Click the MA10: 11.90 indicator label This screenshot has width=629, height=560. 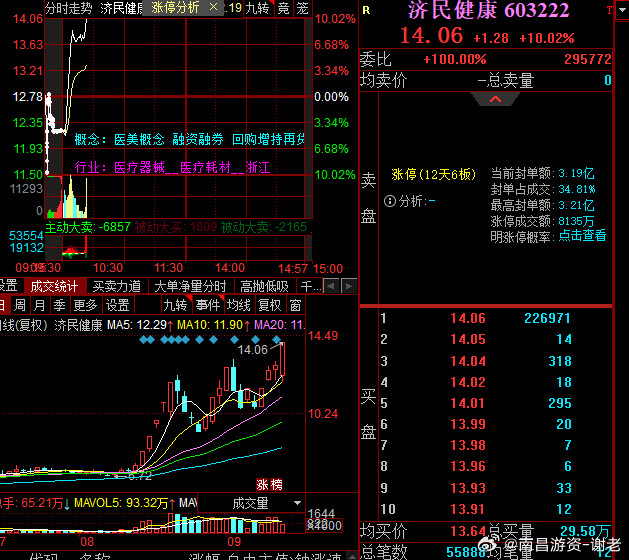210,325
